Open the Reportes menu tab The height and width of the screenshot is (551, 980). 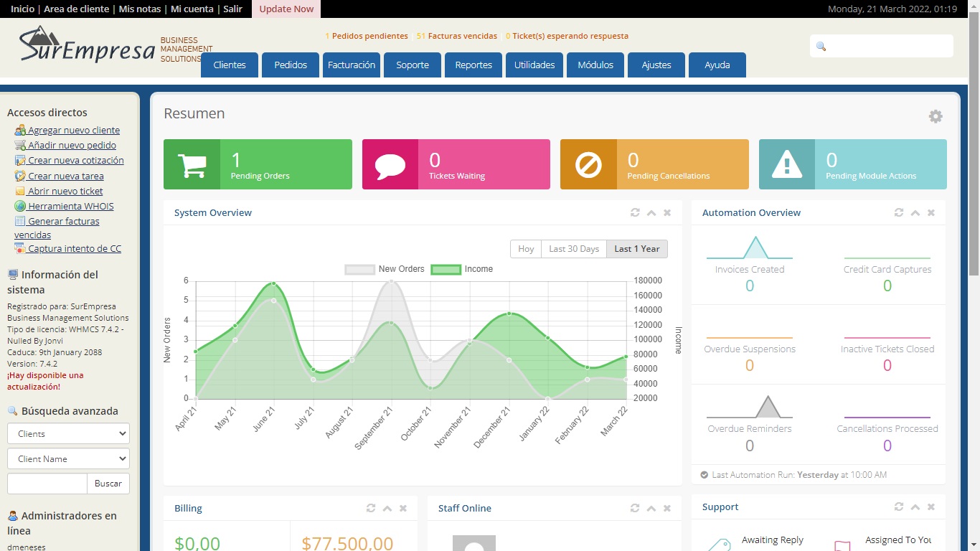point(473,65)
